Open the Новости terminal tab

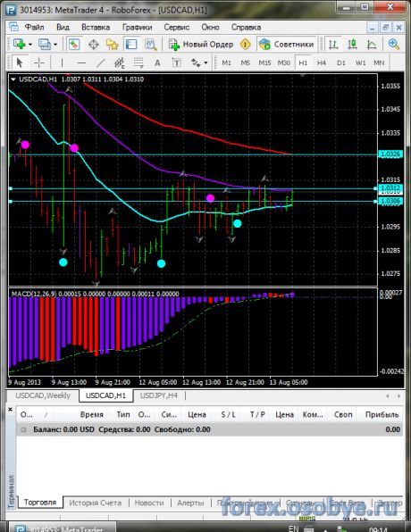point(149,503)
